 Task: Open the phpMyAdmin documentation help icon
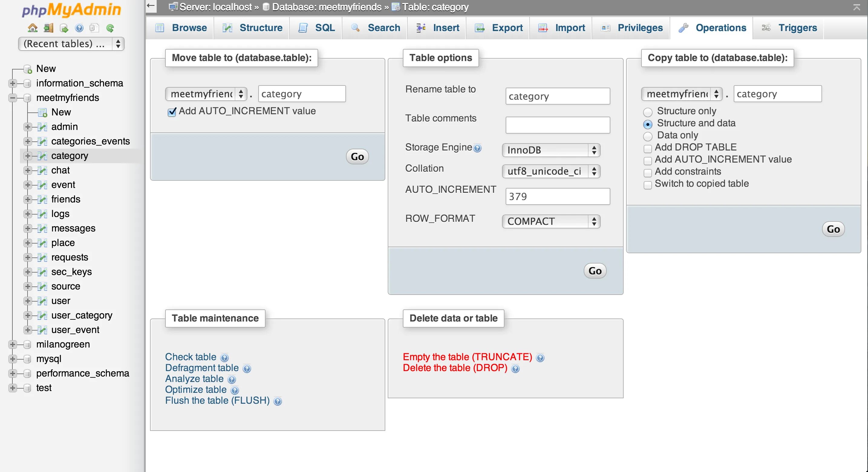(79, 28)
